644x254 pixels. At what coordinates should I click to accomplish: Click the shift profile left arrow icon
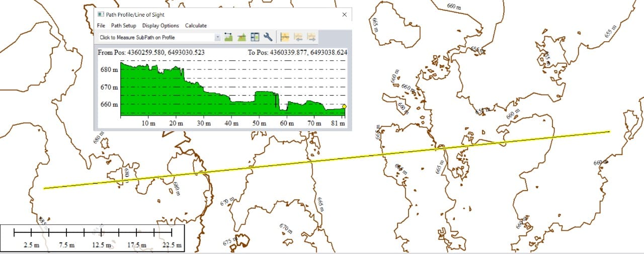[298, 37]
